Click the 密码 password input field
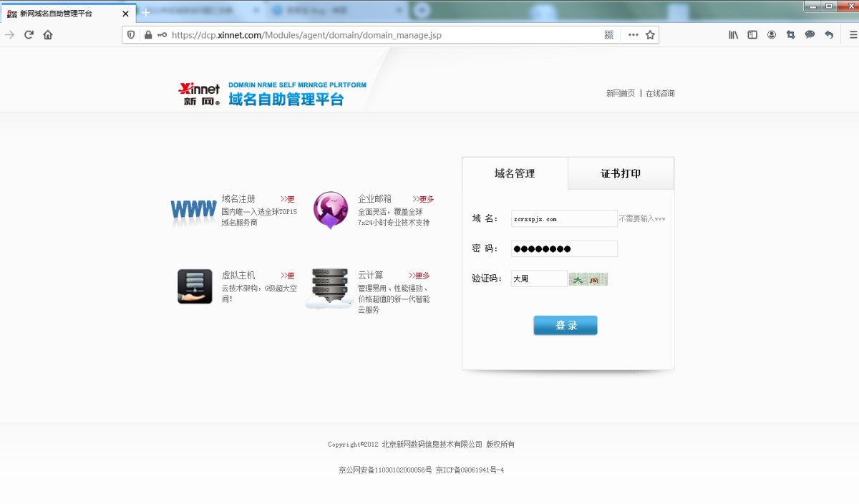 click(x=564, y=248)
